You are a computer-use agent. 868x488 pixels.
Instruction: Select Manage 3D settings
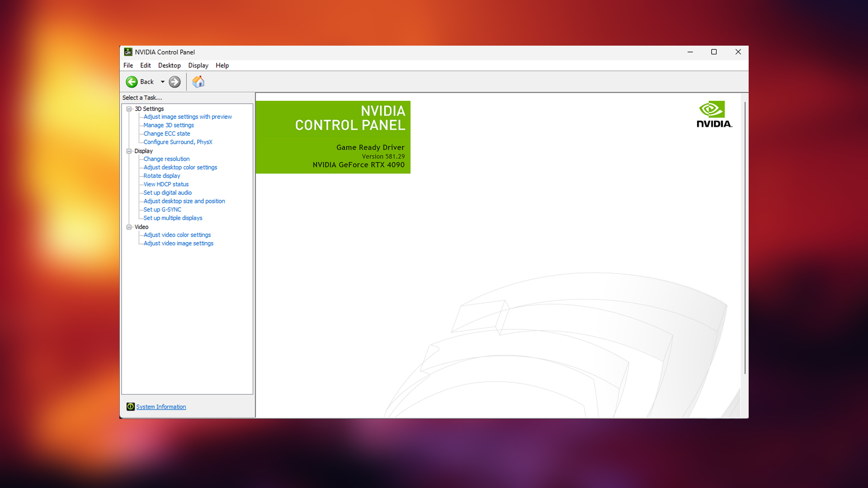click(169, 125)
